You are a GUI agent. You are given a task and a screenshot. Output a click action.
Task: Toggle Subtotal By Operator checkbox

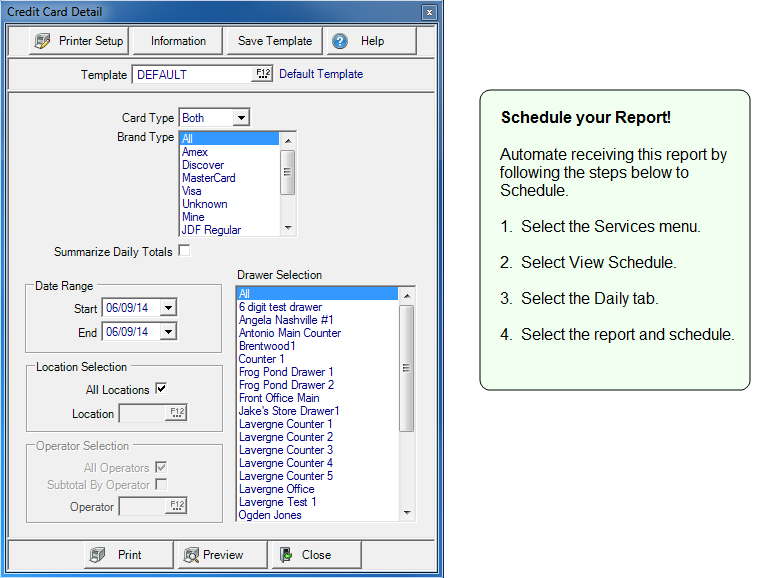point(161,484)
